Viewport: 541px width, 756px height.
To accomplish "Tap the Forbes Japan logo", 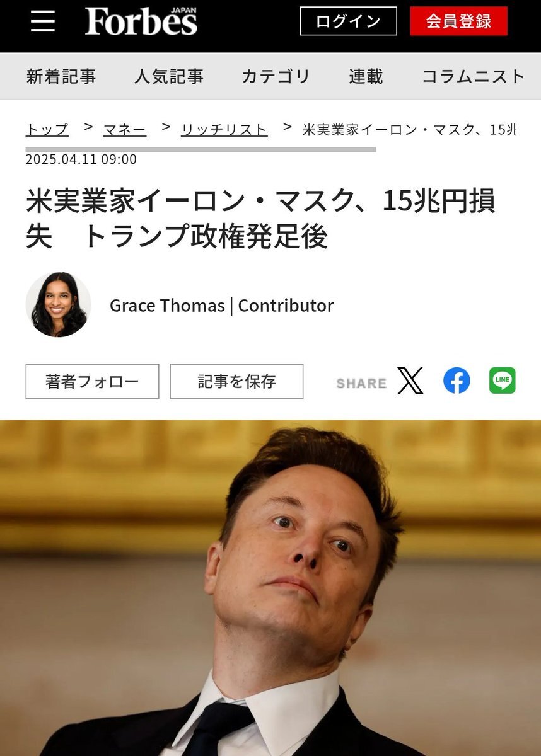I will click(141, 21).
